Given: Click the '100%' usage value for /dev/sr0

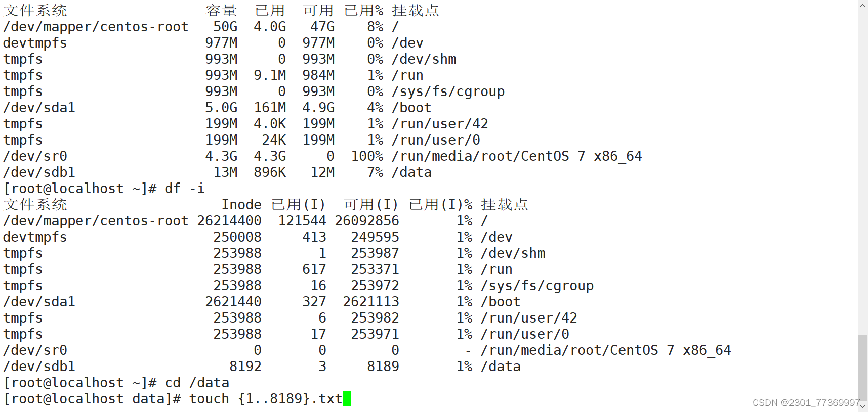Looking at the screenshot, I should (x=367, y=156).
